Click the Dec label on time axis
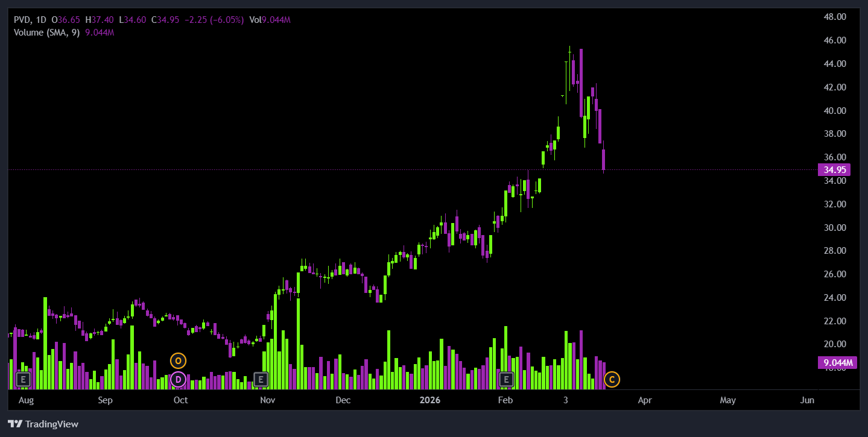The width and height of the screenshot is (868, 437). [x=343, y=400]
